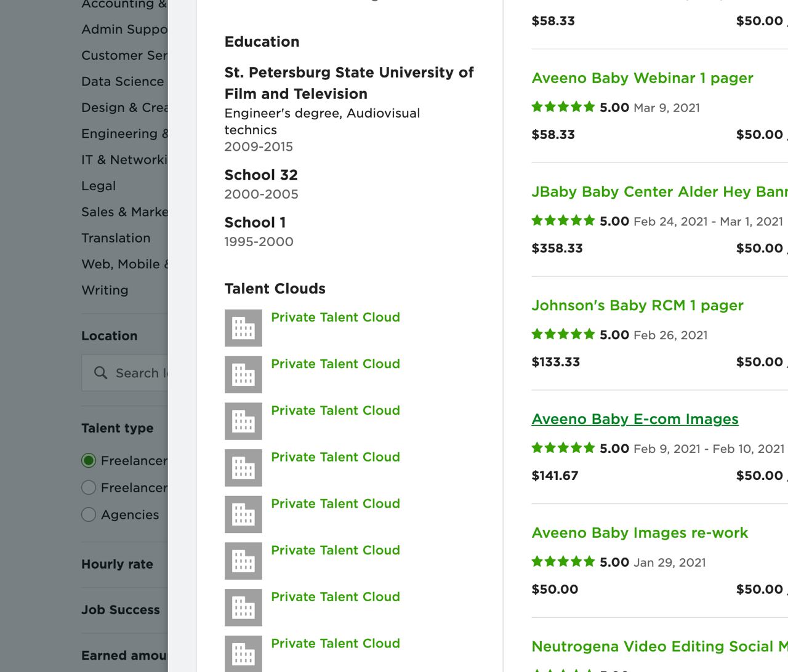Expand the Earned amount filter
The image size is (788, 672).
point(124,655)
